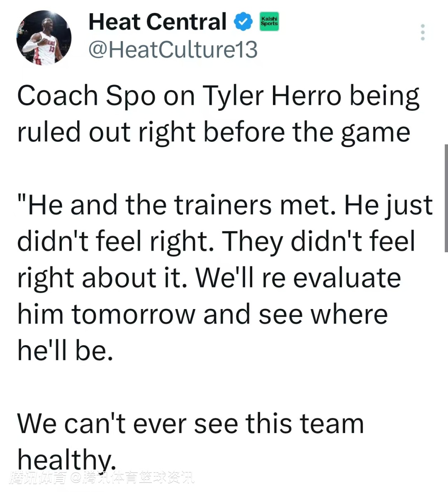Open the three-dot more options menu
This screenshot has width=448, height=492.
(x=422, y=32)
